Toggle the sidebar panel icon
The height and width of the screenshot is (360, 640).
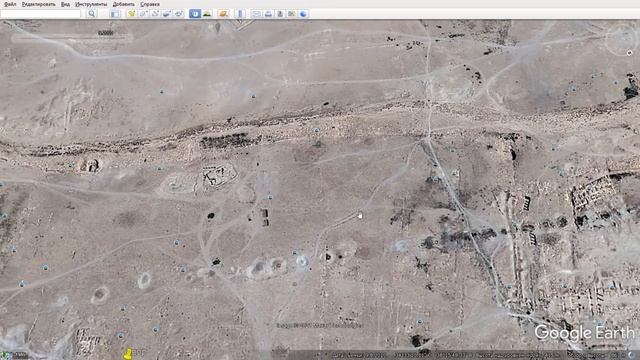[x=116, y=14]
